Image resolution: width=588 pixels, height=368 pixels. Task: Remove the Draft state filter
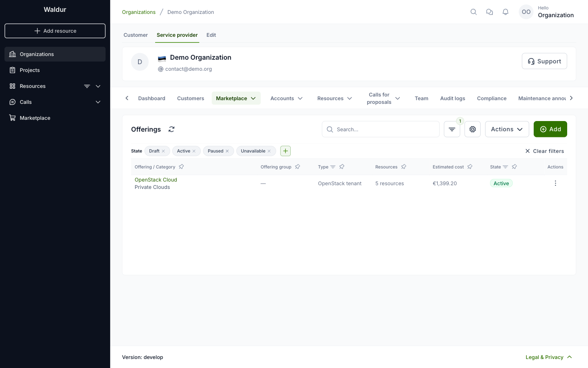[163, 151]
